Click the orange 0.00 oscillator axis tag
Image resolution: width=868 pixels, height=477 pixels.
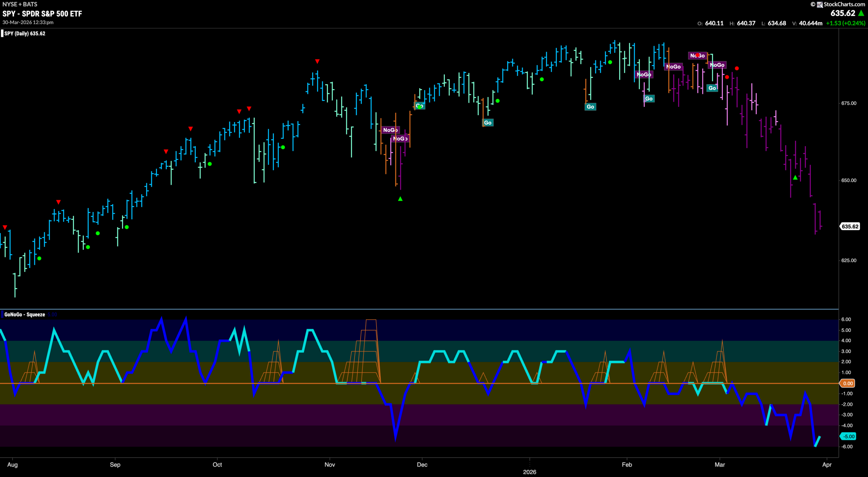(x=848, y=383)
